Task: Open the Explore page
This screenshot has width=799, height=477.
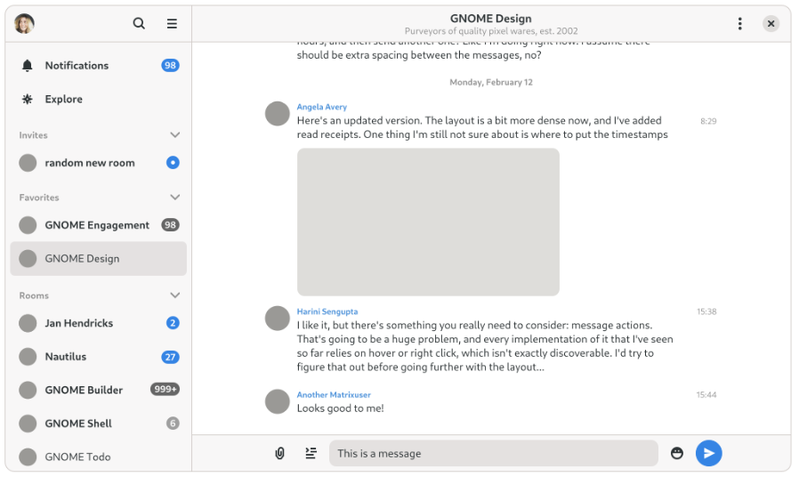Action: point(98,99)
